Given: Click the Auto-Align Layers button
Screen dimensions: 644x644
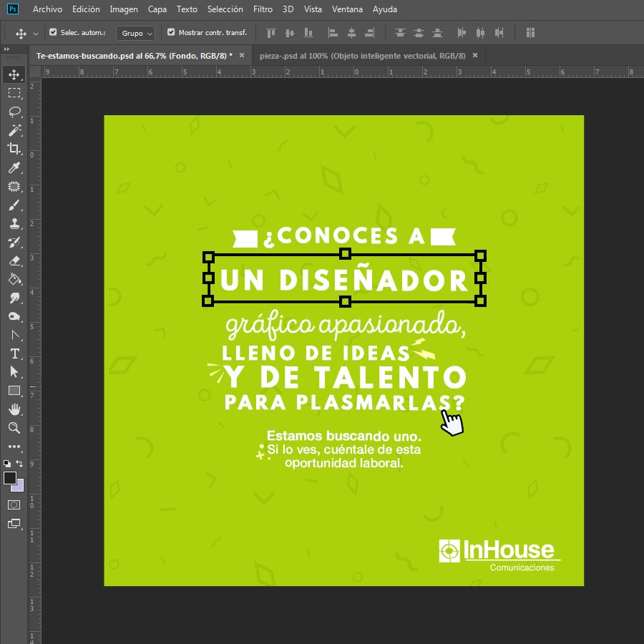Looking at the screenshot, I should point(530,33).
